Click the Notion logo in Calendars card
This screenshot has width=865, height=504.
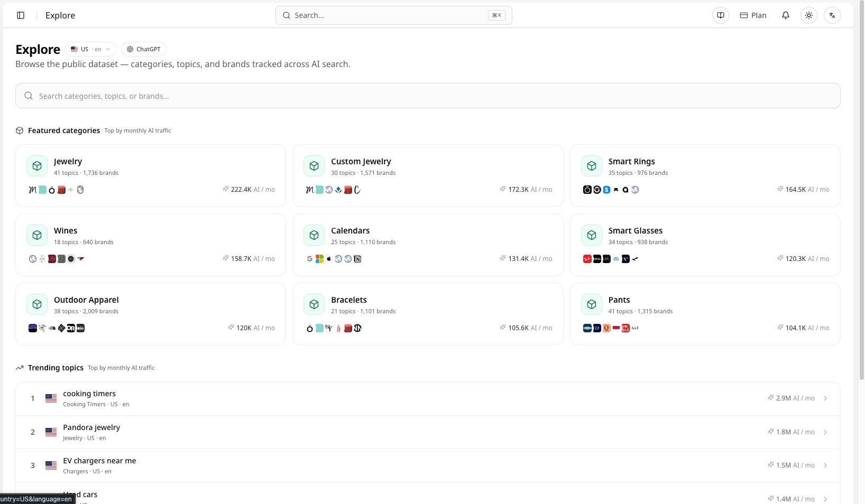point(357,259)
